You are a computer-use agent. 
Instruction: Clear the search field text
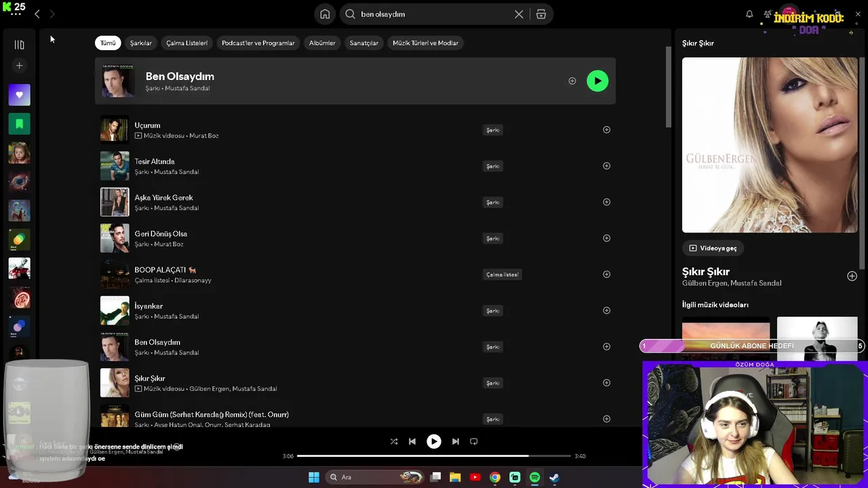point(519,14)
